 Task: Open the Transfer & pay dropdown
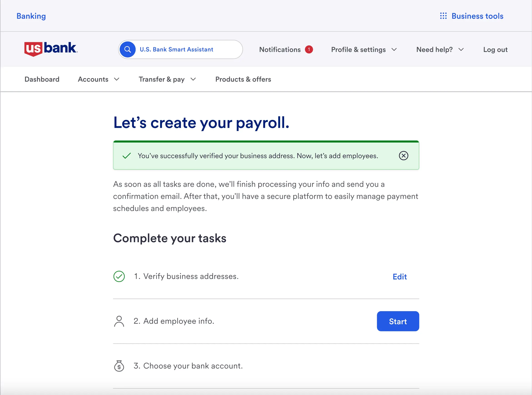(167, 79)
